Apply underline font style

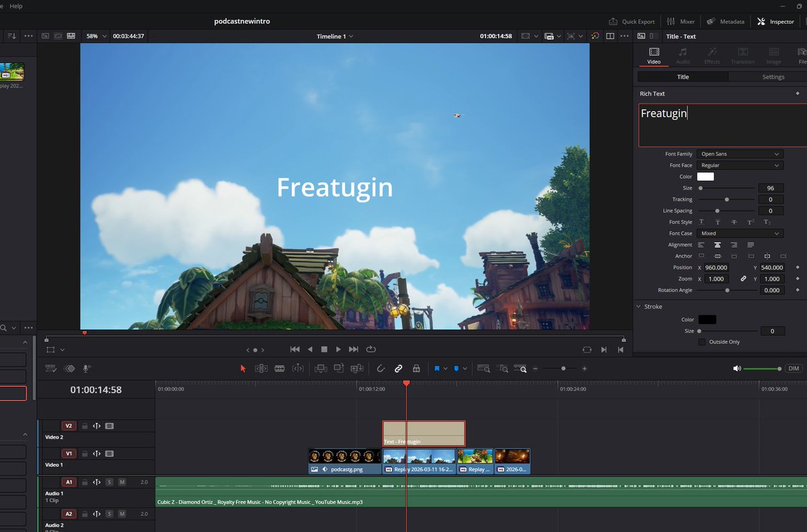701,222
